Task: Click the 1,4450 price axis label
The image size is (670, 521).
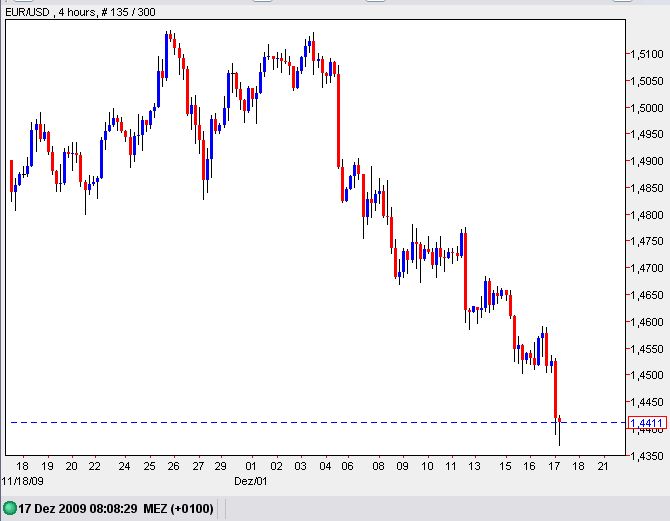Action: pos(647,402)
